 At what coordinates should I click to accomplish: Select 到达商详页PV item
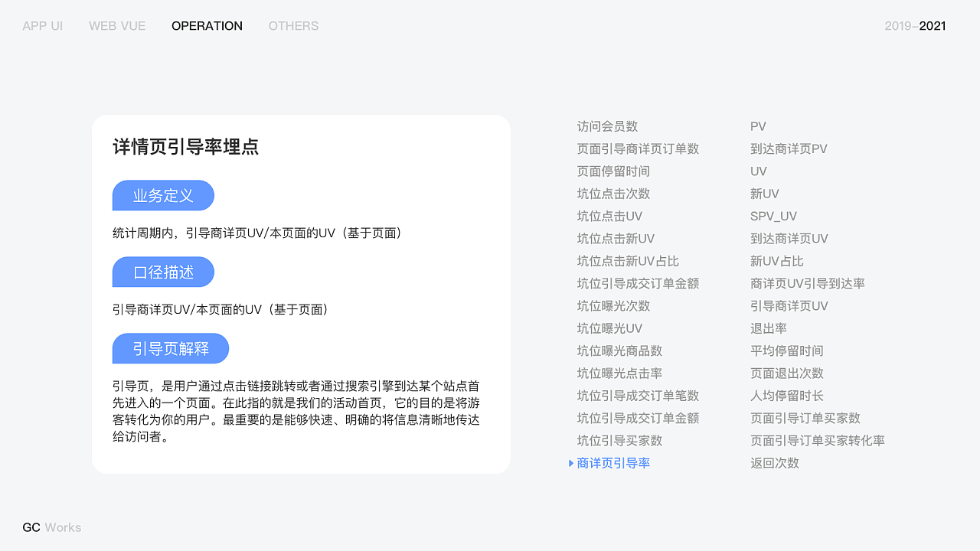789,148
